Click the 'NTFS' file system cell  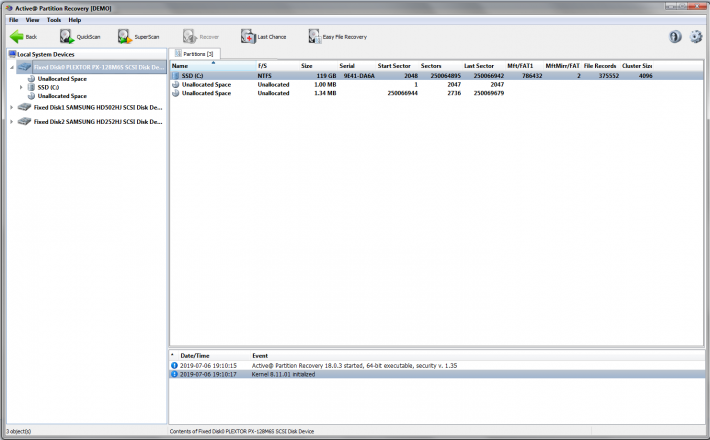point(264,76)
